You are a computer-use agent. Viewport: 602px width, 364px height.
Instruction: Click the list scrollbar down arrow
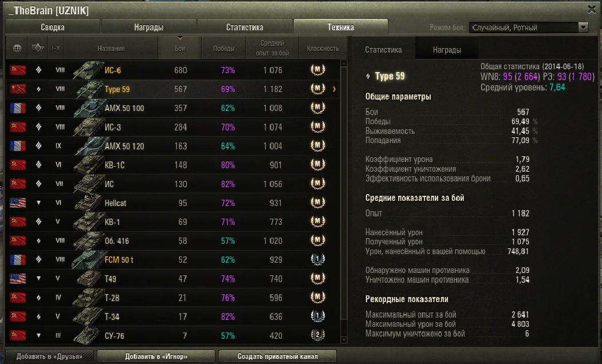344,340
